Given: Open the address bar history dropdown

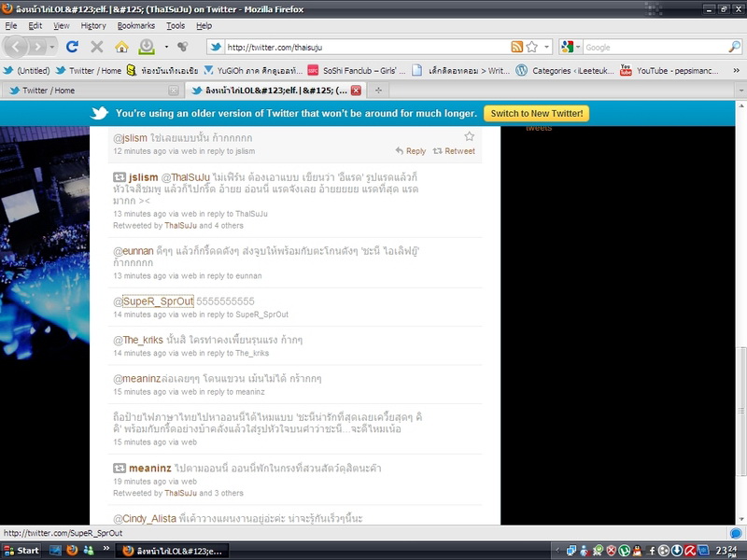Looking at the screenshot, I should 546,48.
